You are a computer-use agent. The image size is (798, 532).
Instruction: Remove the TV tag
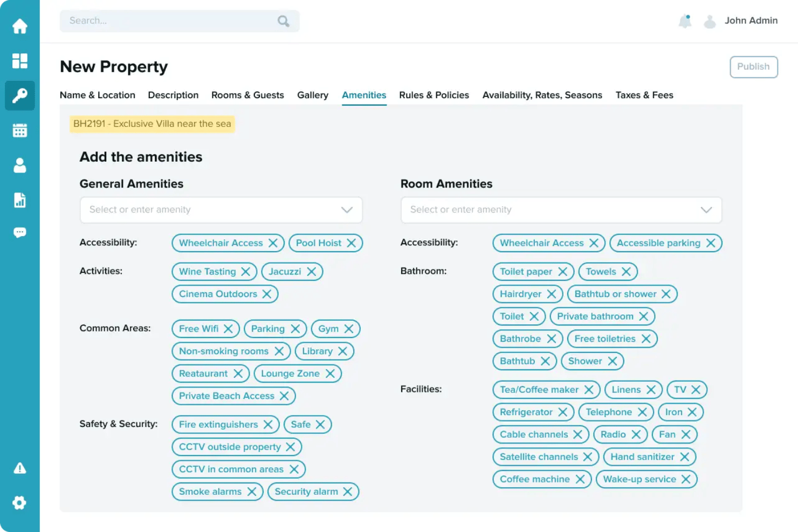click(x=696, y=390)
